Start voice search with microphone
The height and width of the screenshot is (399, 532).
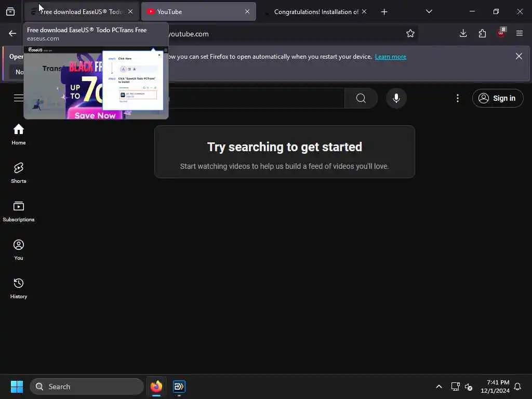click(396, 98)
